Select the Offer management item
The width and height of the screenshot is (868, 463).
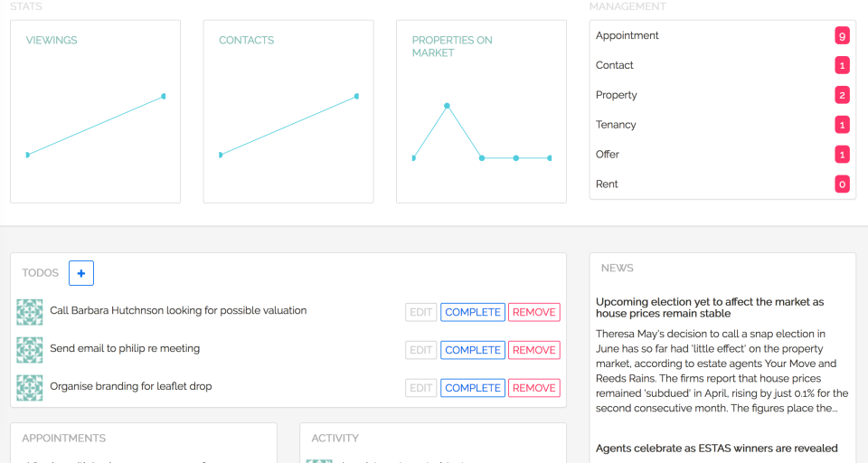(608, 155)
